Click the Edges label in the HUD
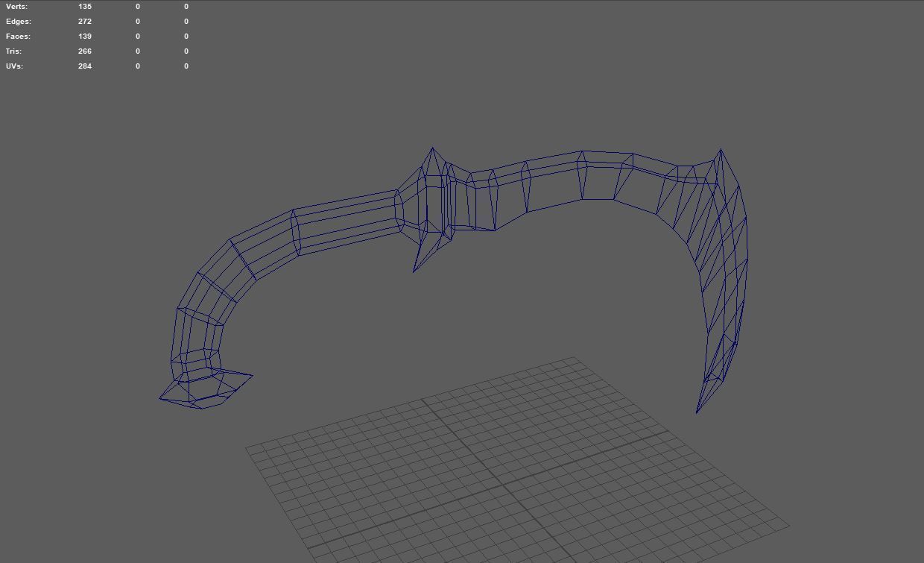 point(18,21)
